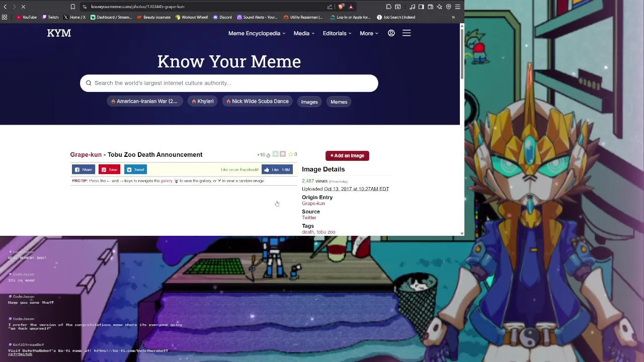
Task: Click the share icon in the address bar
Action: [x=330, y=7]
